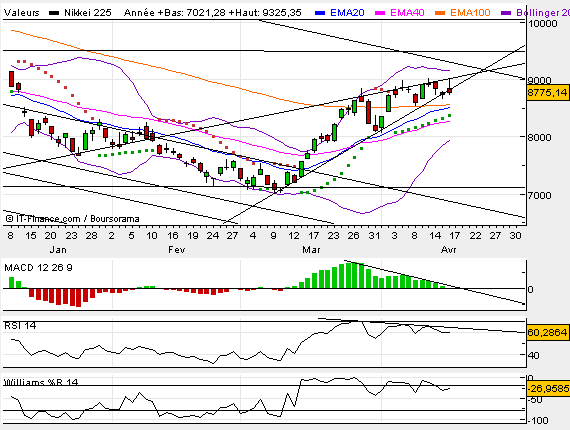Viewport: 570px width, 430px height.
Task: Click the Fev month label on time axis
Action: point(177,250)
